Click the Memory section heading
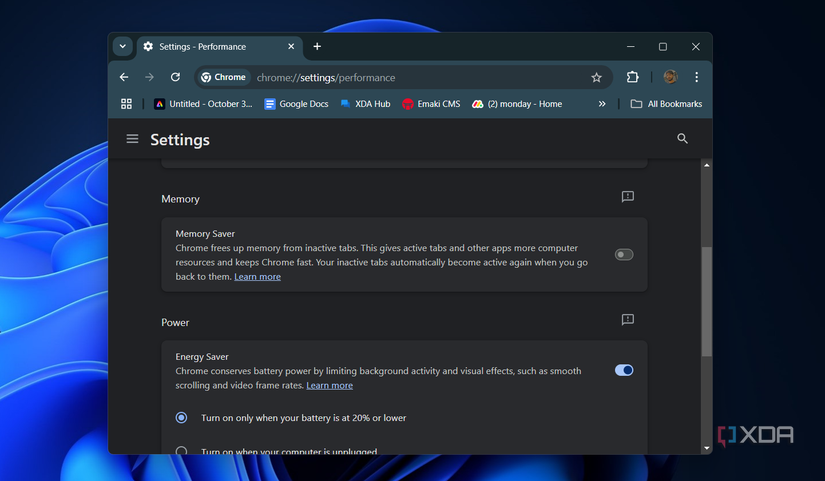The width and height of the screenshot is (825, 481). tap(180, 199)
